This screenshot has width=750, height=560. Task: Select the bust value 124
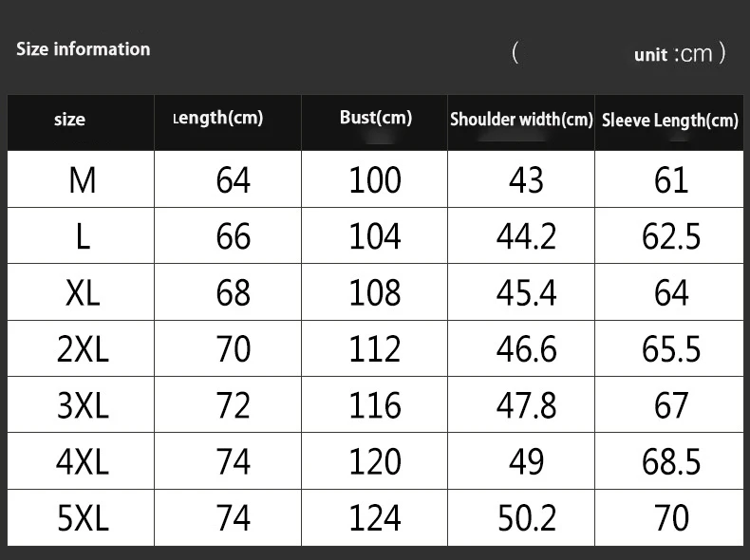coord(375,518)
